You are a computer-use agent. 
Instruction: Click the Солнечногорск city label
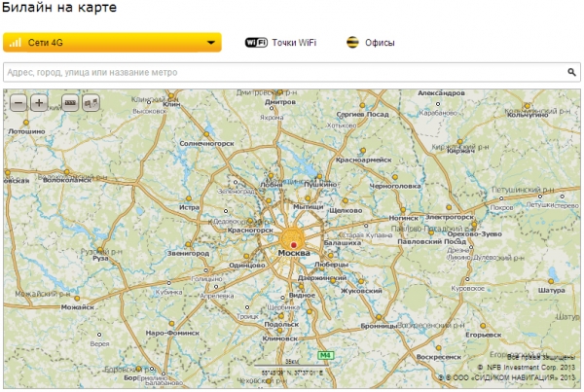click(206, 143)
